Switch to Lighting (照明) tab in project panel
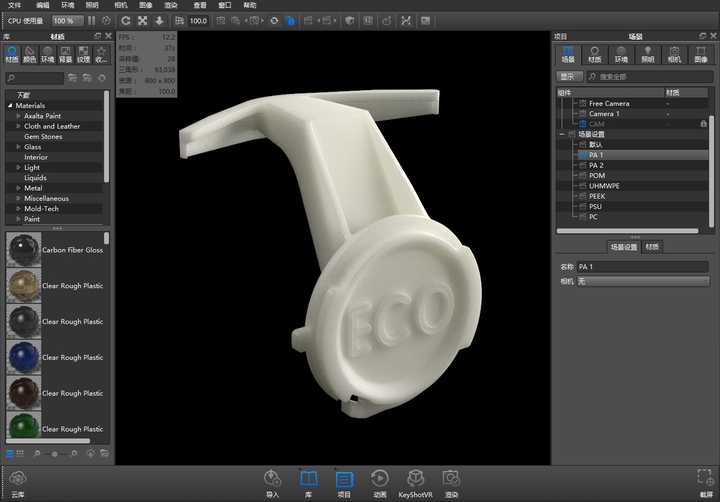Image resolution: width=720 pixels, height=502 pixels. pos(648,54)
